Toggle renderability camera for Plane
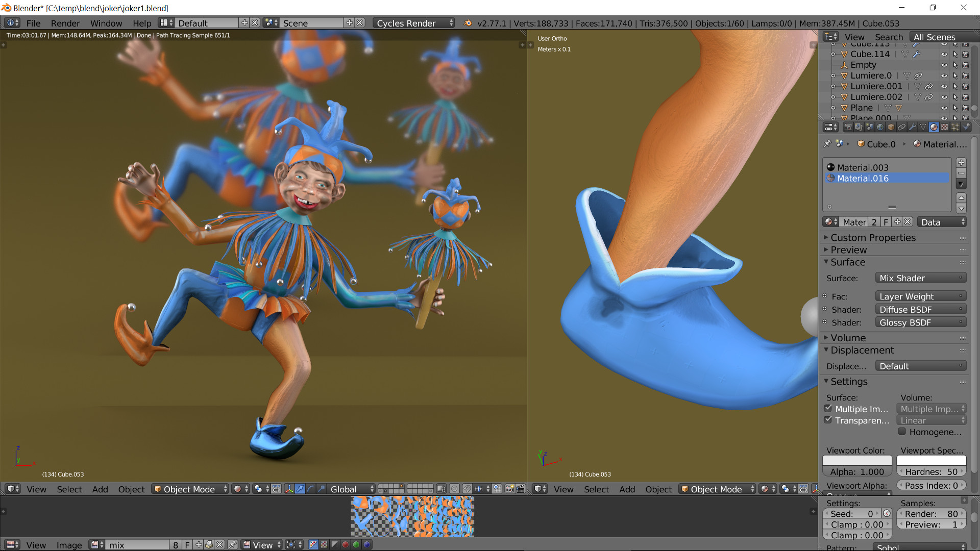This screenshot has height=551, width=980. click(965, 108)
